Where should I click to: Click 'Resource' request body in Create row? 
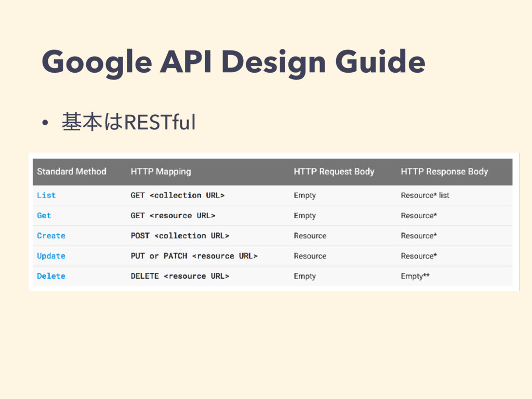point(310,236)
